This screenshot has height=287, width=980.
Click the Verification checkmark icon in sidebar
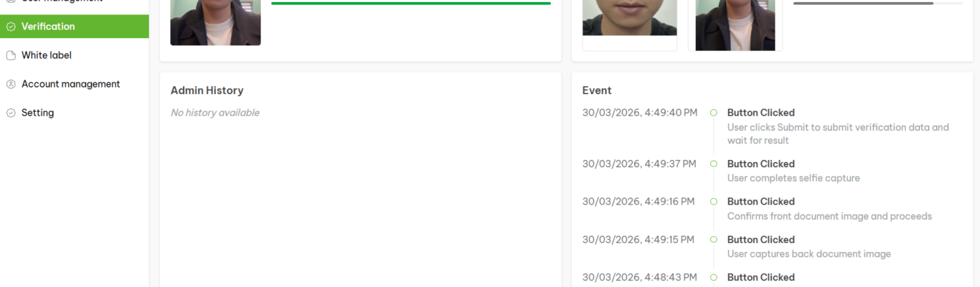point(11,27)
